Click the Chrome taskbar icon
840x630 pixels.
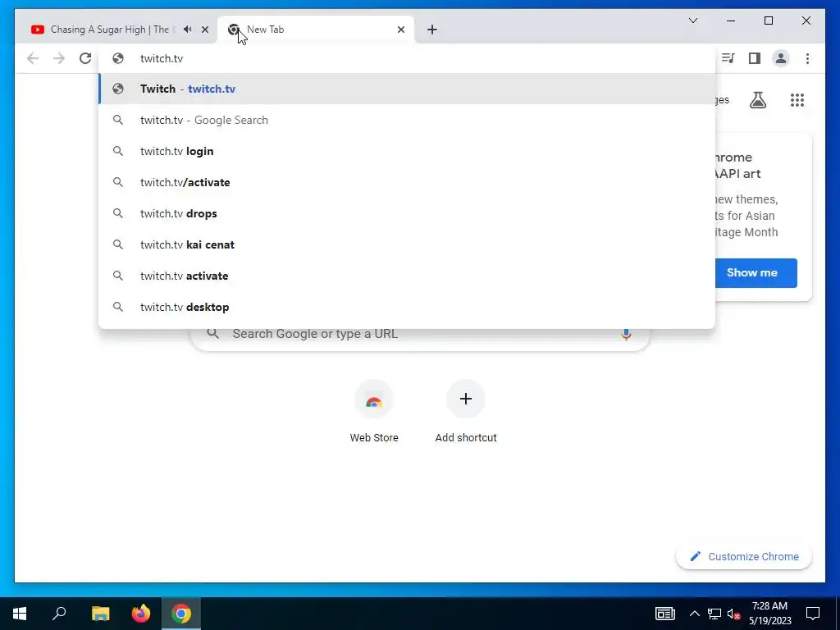pyautogui.click(x=181, y=614)
